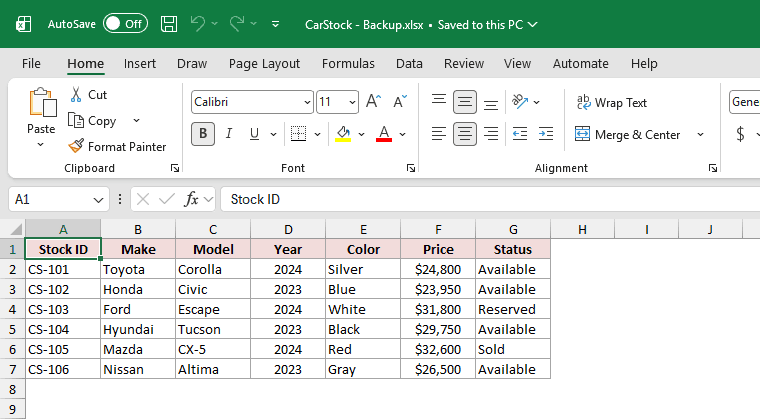Click the Select All corner triangle
Viewport: 760px width, 419px height.
16,229
